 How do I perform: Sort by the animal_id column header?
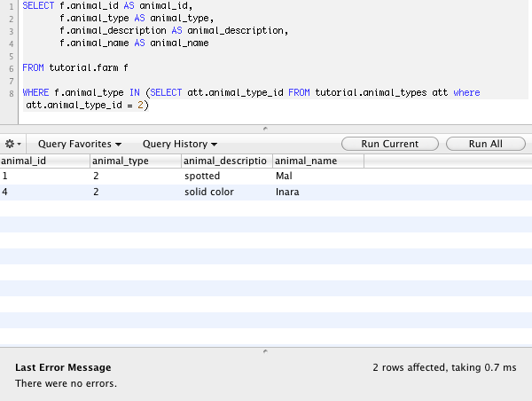tap(45, 161)
